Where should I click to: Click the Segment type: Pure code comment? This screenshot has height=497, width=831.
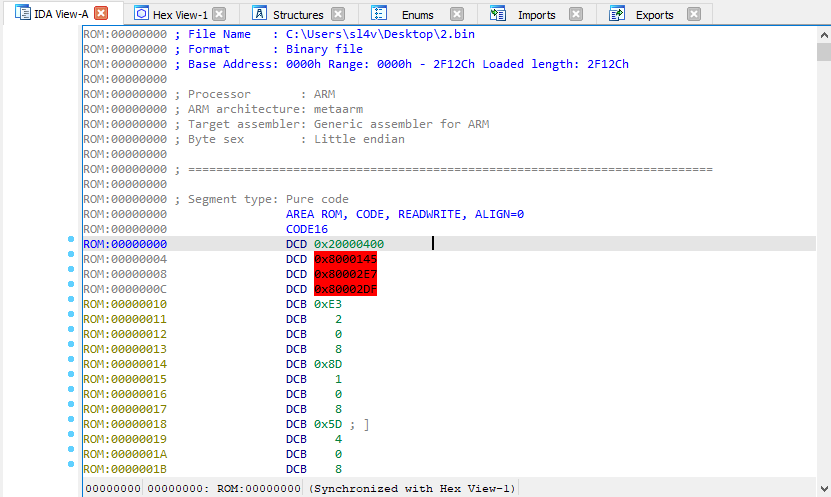[x=262, y=199]
